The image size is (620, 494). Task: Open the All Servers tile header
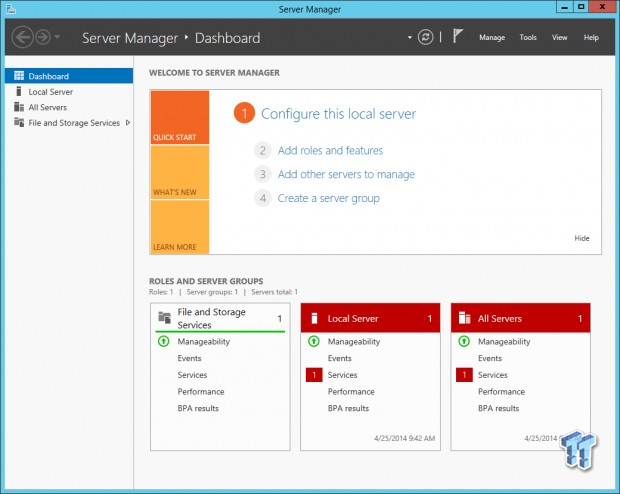[520, 318]
